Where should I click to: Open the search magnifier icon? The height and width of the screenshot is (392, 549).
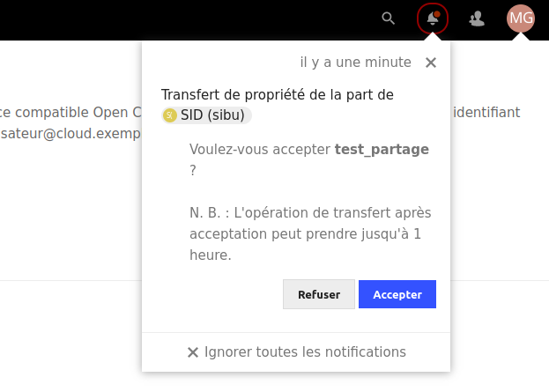[x=389, y=18]
